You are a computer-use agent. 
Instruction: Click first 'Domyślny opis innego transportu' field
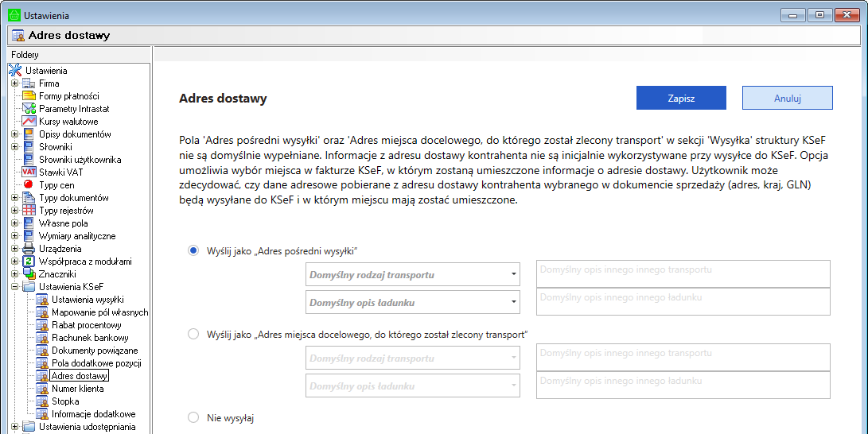pyautogui.click(x=683, y=273)
